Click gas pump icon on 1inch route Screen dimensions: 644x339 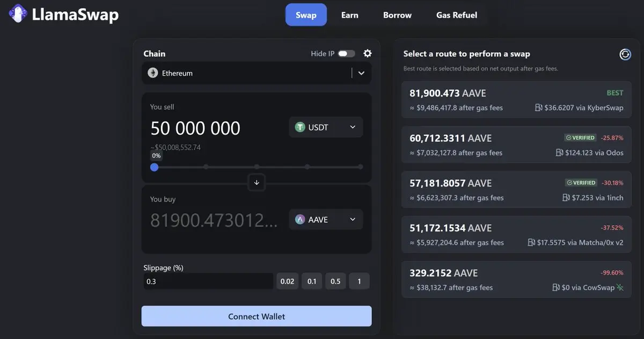tap(566, 198)
